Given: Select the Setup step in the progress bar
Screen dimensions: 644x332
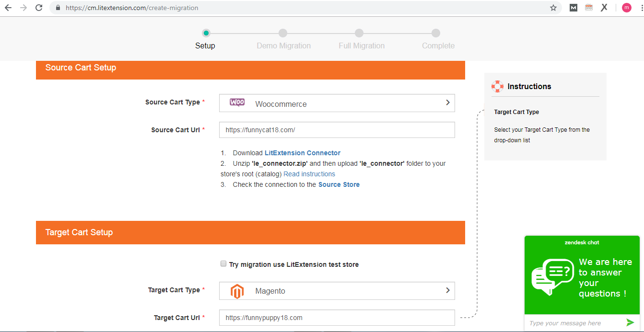Looking at the screenshot, I should point(206,33).
